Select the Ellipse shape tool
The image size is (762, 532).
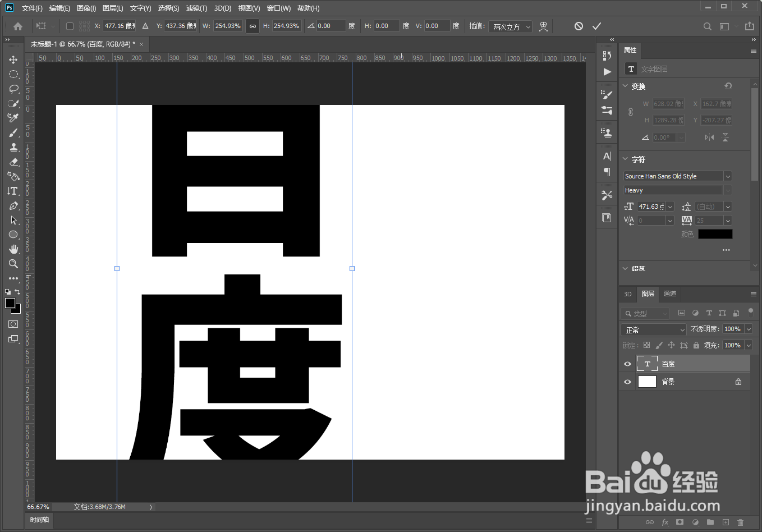13,235
